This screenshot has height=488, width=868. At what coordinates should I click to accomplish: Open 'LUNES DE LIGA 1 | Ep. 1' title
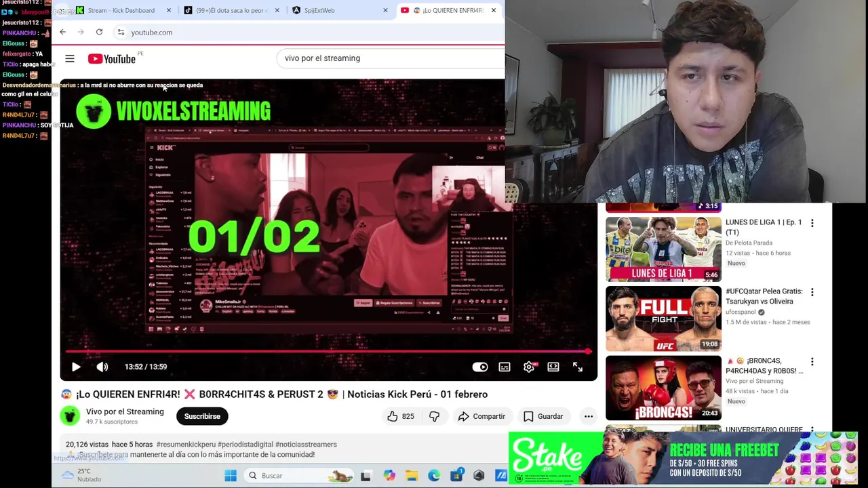pos(764,227)
